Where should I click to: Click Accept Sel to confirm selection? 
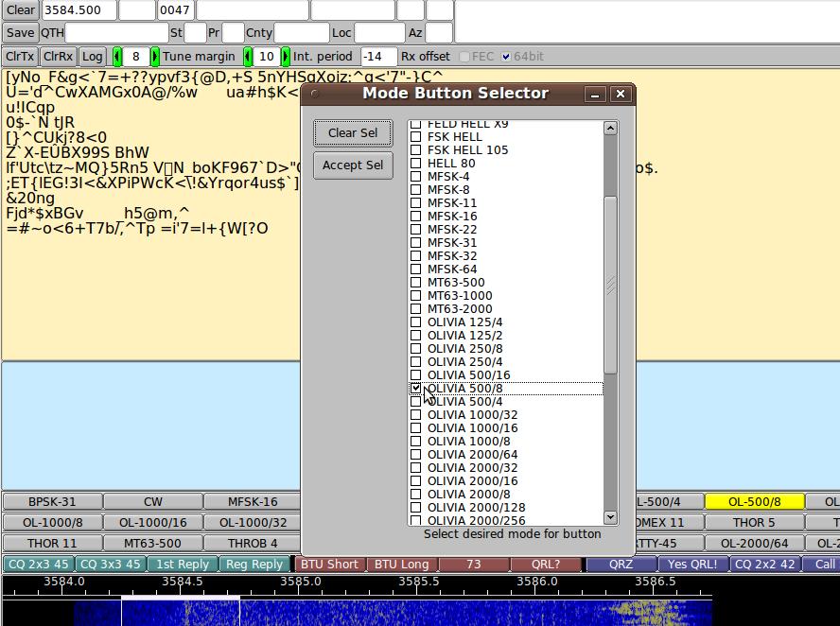coord(353,165)
